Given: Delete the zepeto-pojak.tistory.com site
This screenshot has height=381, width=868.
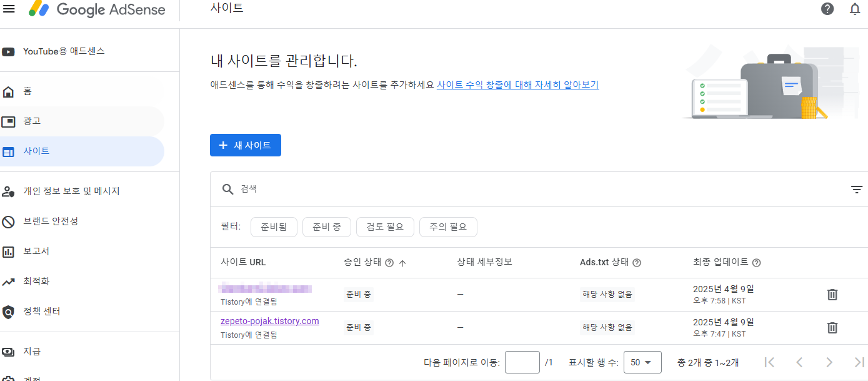Looking at the screenshot, I should [832, 327].
